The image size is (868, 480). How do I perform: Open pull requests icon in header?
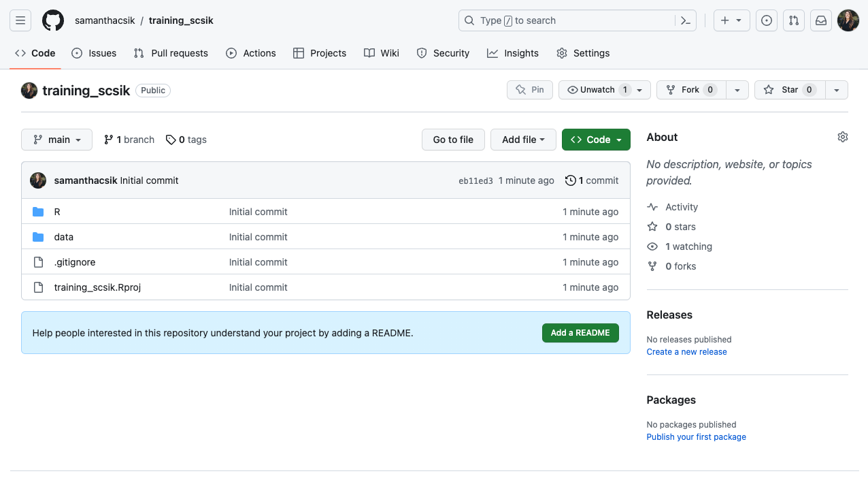pos(794,20)
